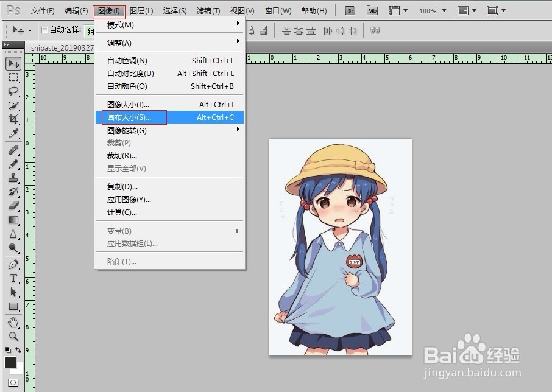The height and width of the screenshot is (392, 552).
Task: Open the 图层(L) menu
Action: coord(141,10)
